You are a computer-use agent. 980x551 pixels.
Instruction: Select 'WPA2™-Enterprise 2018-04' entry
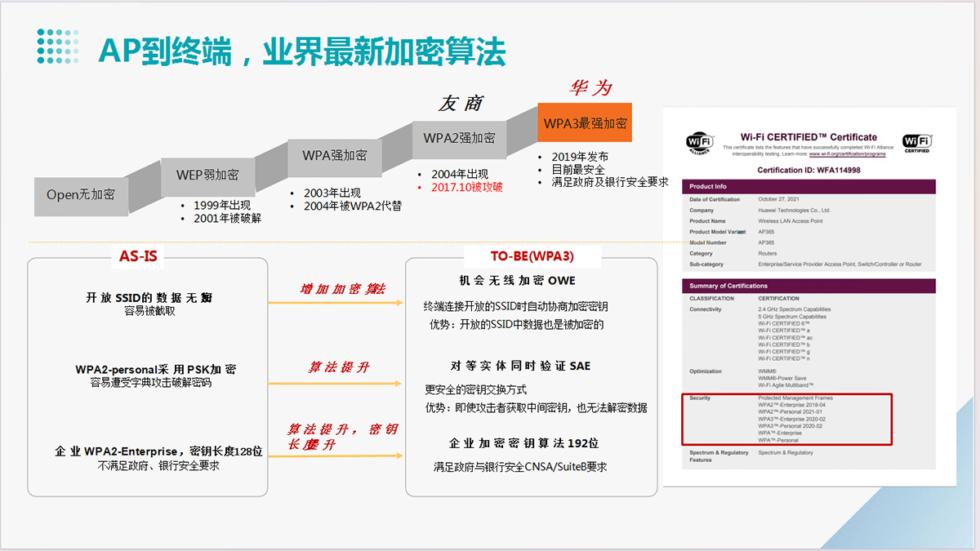tap(792, 405)
